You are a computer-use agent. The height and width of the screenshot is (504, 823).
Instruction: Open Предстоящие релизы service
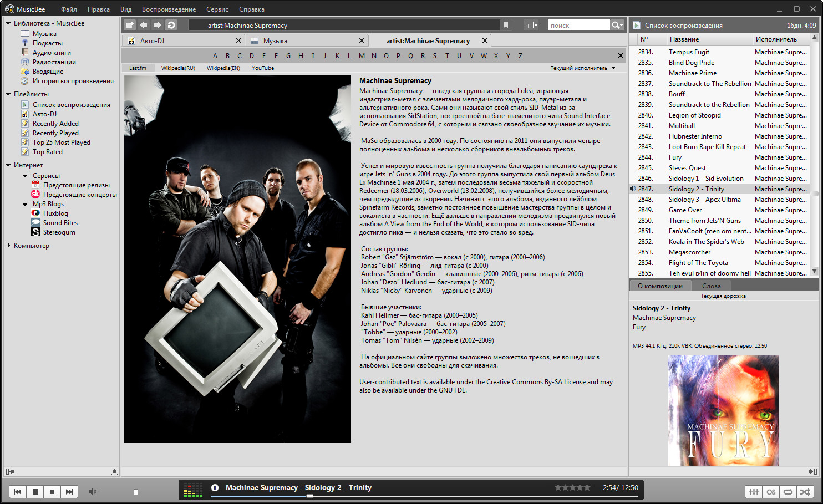(x=76, y=185)
